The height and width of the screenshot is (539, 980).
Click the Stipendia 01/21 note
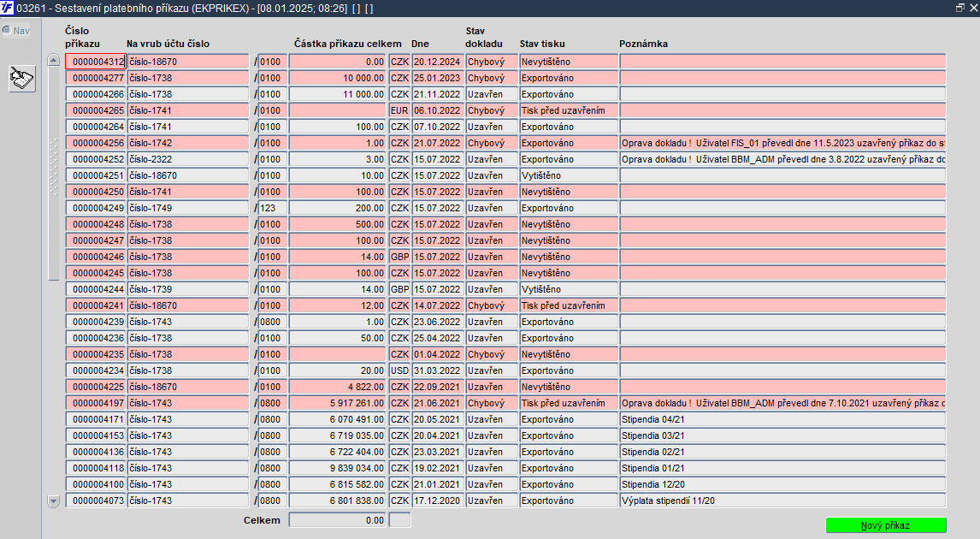[x=782, y=468]
